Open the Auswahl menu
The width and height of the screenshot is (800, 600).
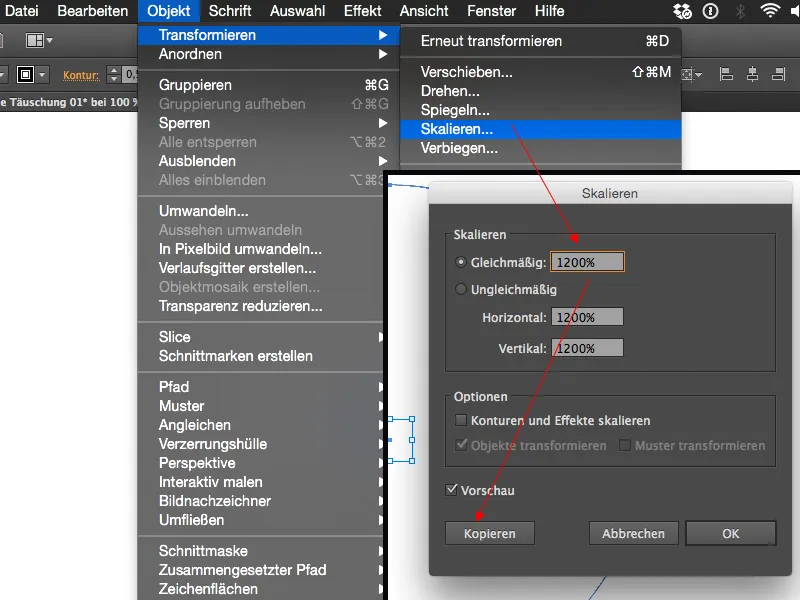[297, 11]
